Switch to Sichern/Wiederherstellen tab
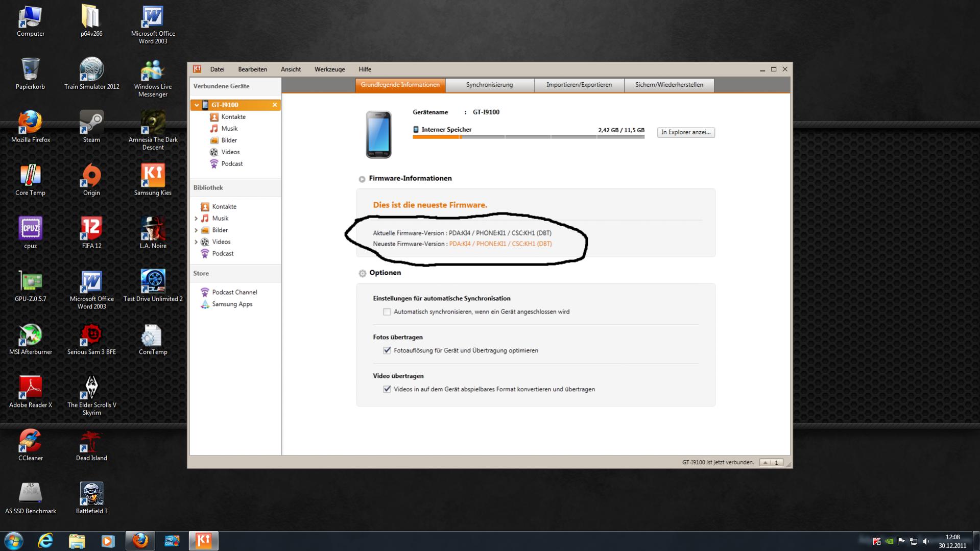 [x=669, y=85]
